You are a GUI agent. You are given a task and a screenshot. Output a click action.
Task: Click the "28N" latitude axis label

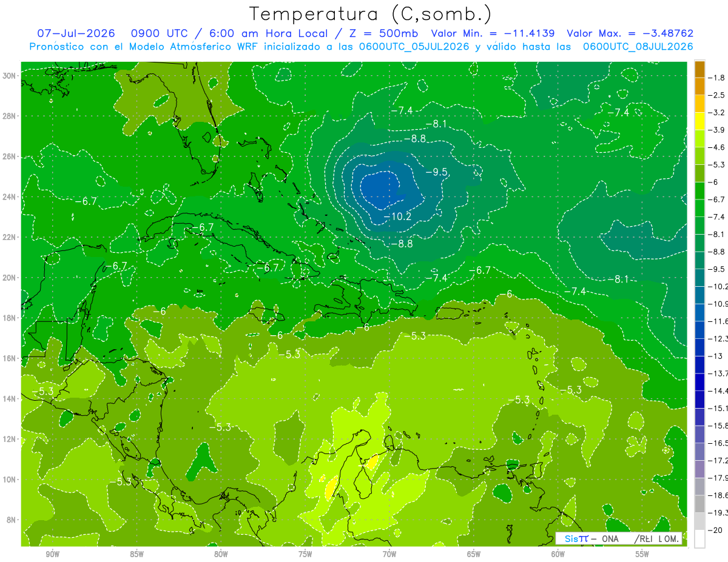click(9, 116)
